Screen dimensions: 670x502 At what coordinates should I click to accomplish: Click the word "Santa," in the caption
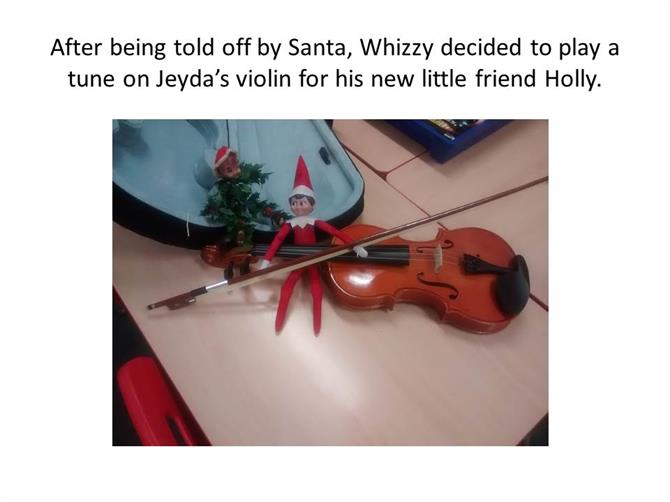(317, 48)
